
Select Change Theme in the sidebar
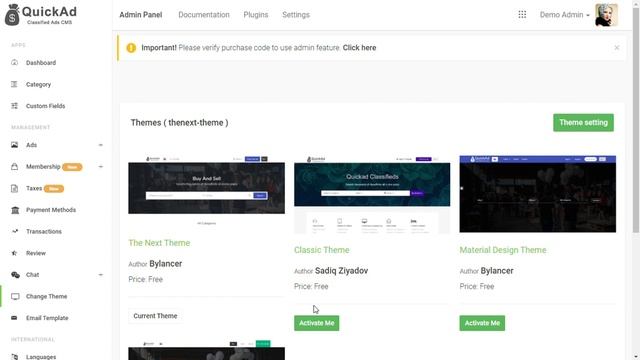click(47, 296)
